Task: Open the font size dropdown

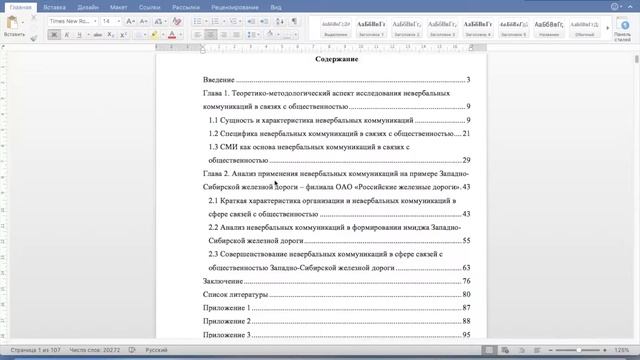Action: [x=119, y=21]
